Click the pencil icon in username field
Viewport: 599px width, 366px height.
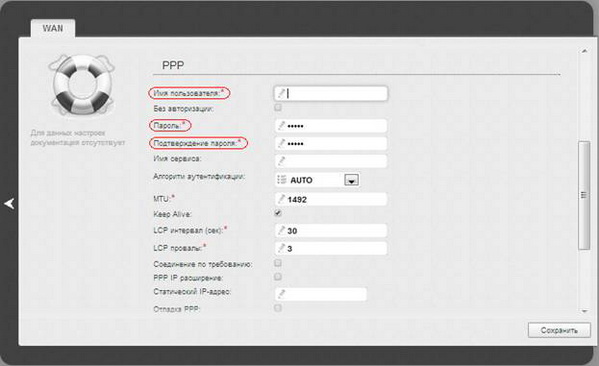click(282, 93)
